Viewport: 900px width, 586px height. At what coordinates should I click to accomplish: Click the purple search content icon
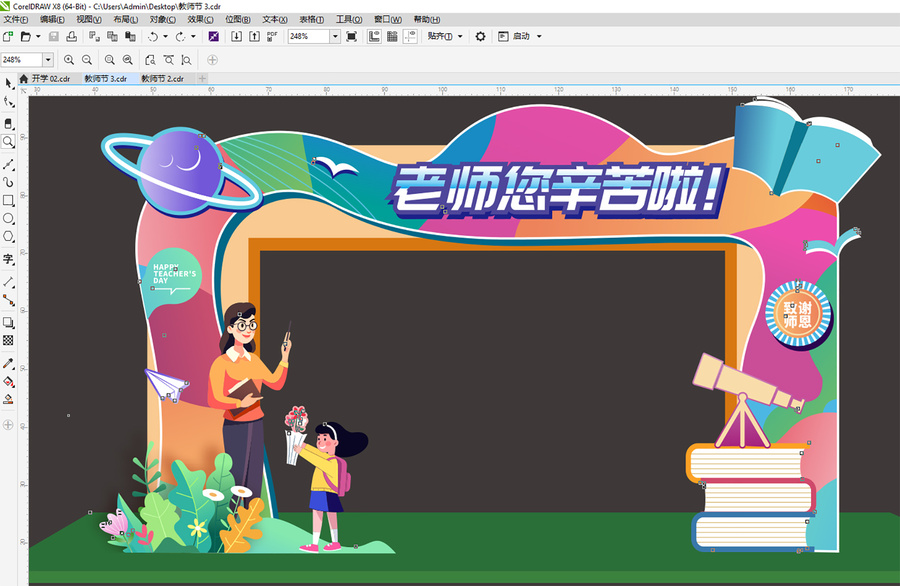tap(214, 36)
